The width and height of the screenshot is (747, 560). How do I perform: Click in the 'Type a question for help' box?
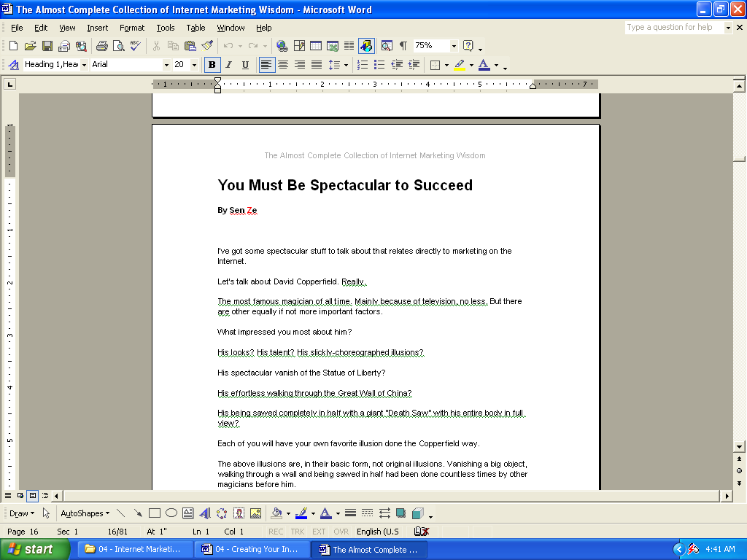(673, 27)
